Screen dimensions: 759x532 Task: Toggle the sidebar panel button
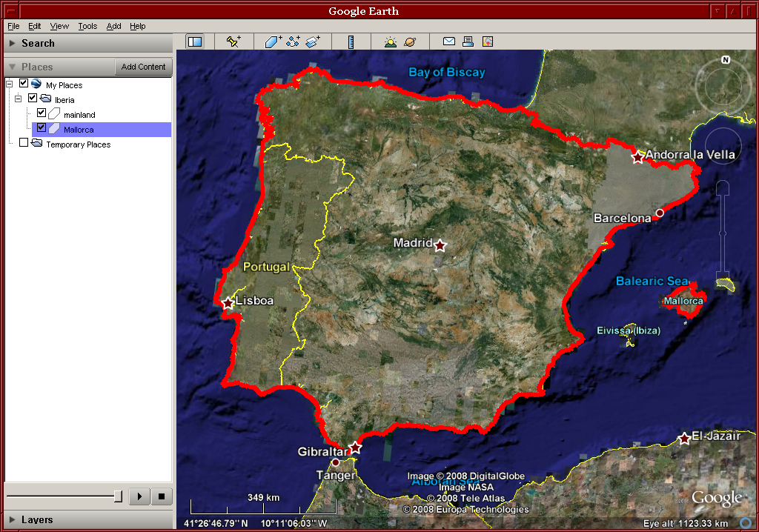click(x=195, y=41)
